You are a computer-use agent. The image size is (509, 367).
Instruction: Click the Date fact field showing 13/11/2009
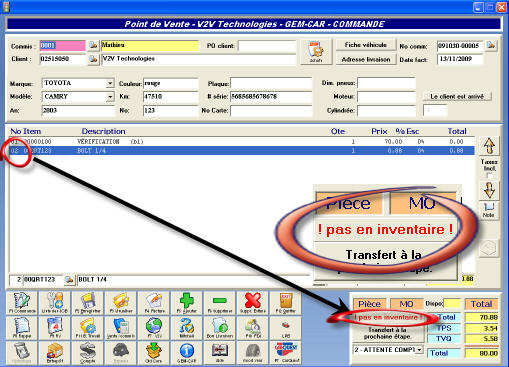coord(460,59)
